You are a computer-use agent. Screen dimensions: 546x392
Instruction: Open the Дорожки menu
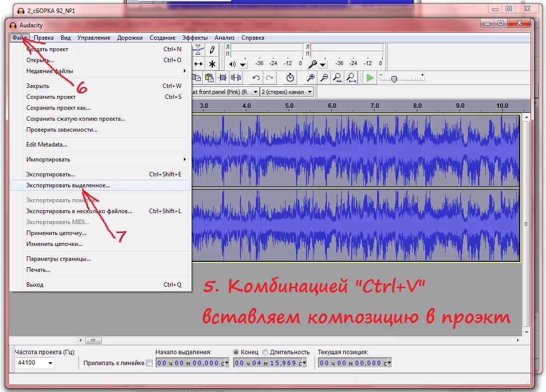(130, 38)
